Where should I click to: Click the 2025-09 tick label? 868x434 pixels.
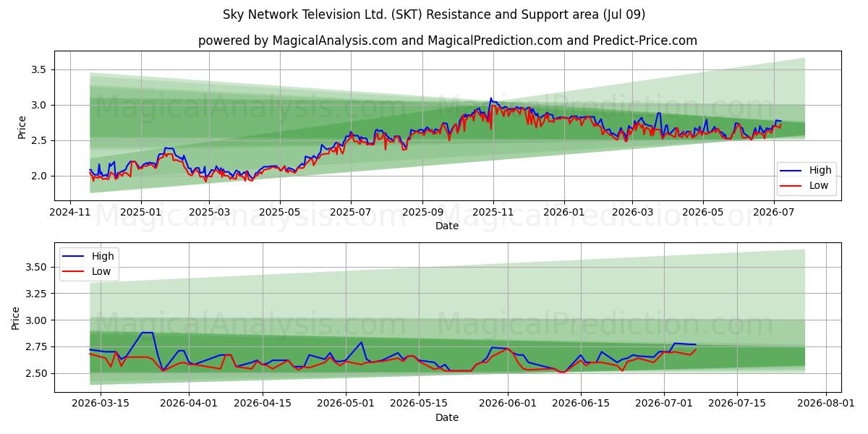coord(422,212)
